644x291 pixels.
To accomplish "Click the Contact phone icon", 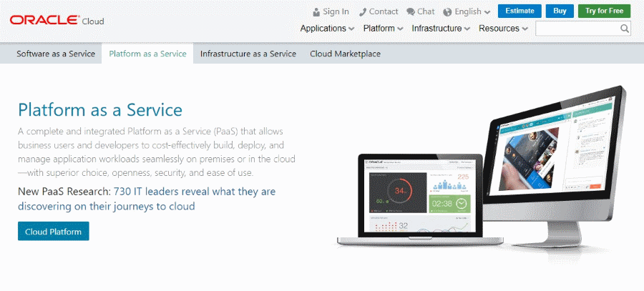I will [362, 12].
